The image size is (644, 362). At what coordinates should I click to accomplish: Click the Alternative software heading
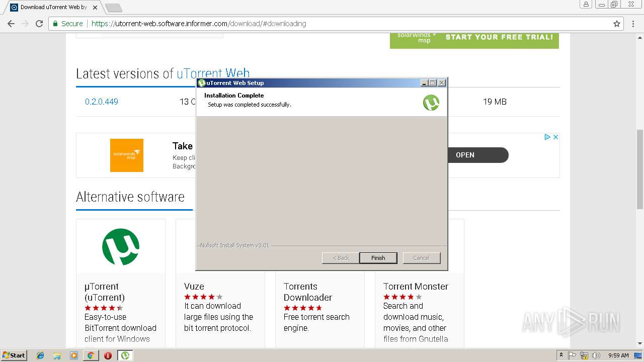point(130,197)
